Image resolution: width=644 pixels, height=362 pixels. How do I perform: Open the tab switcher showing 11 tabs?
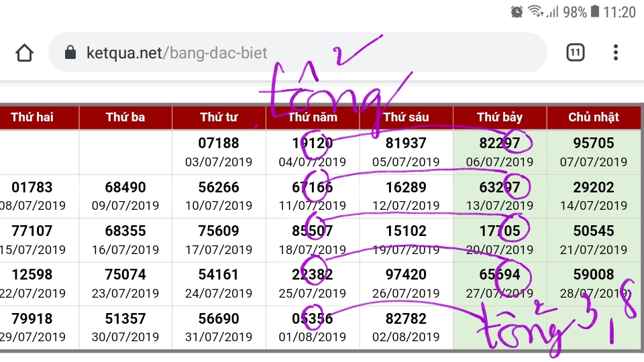click(575, 52)
